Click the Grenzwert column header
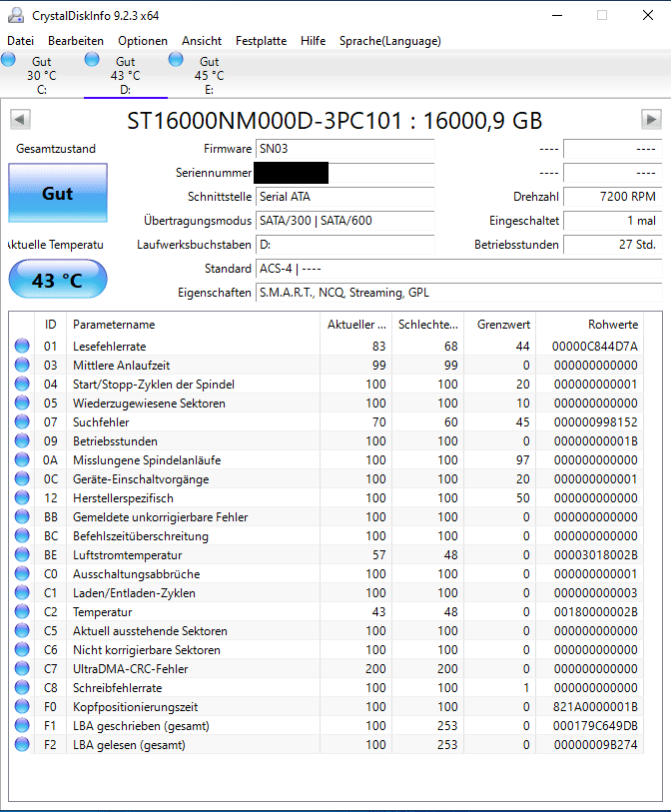The height and width of the screenshot is (812, 671). tap(500, 325)
